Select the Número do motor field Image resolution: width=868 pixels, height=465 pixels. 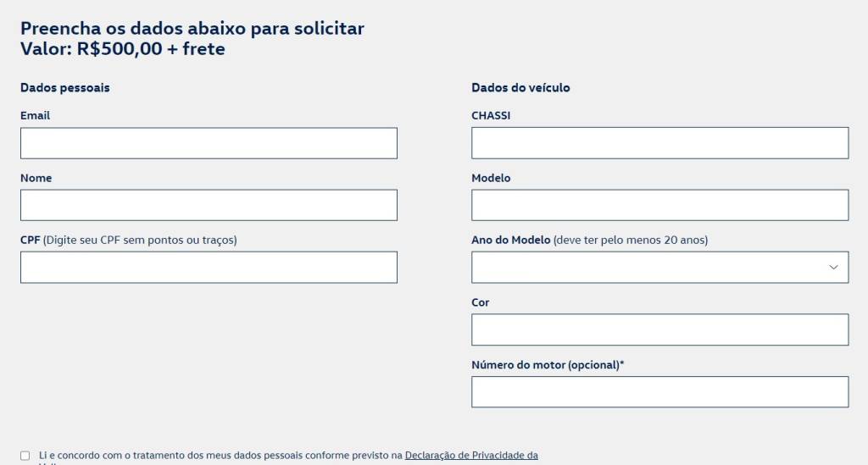point(659,392)
